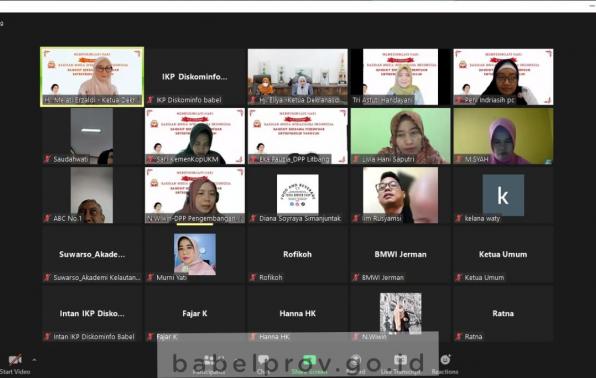Click muted mic icon next to Eka Fauzia_DPP Litbang
596x378 pixels.
253,159
